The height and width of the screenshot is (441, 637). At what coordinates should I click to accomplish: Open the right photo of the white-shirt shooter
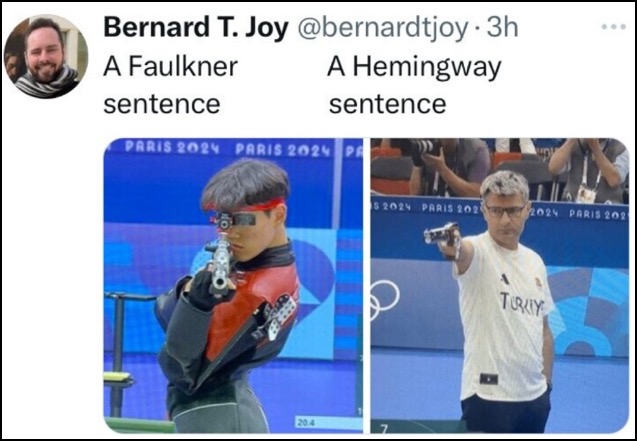[x=500, y=285]
